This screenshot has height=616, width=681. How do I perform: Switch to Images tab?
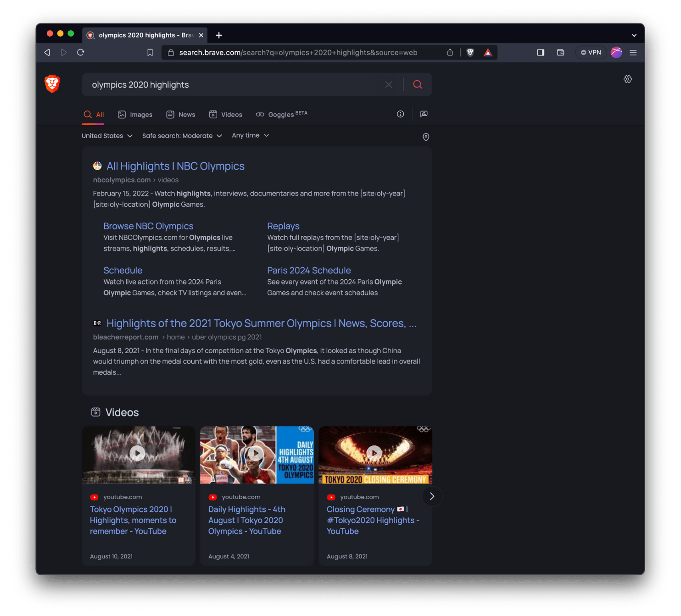pyautogui.click(x=135, y=115)
